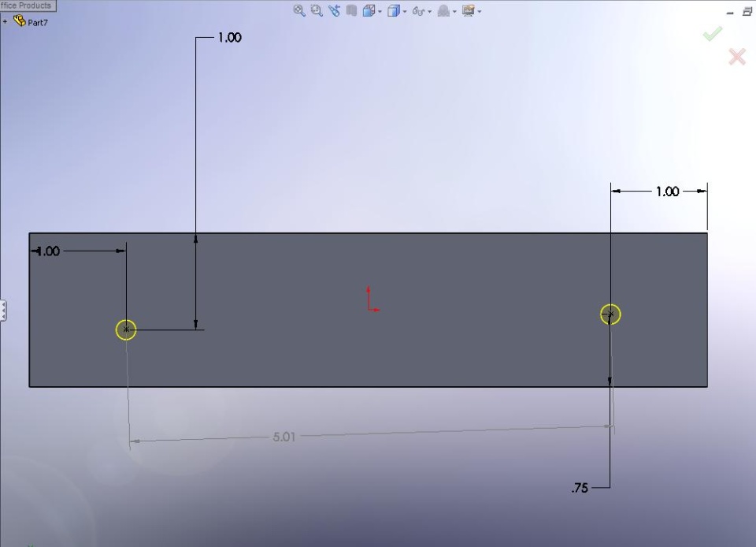Click the Previous View icon
This screenshot has height=547, width=756.
(334, 10)
